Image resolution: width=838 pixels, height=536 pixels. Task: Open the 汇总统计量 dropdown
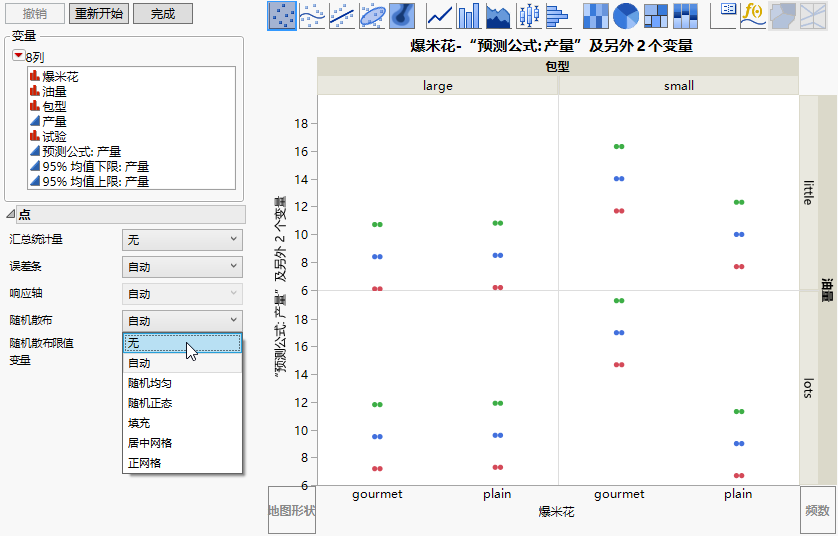point(182,239)
